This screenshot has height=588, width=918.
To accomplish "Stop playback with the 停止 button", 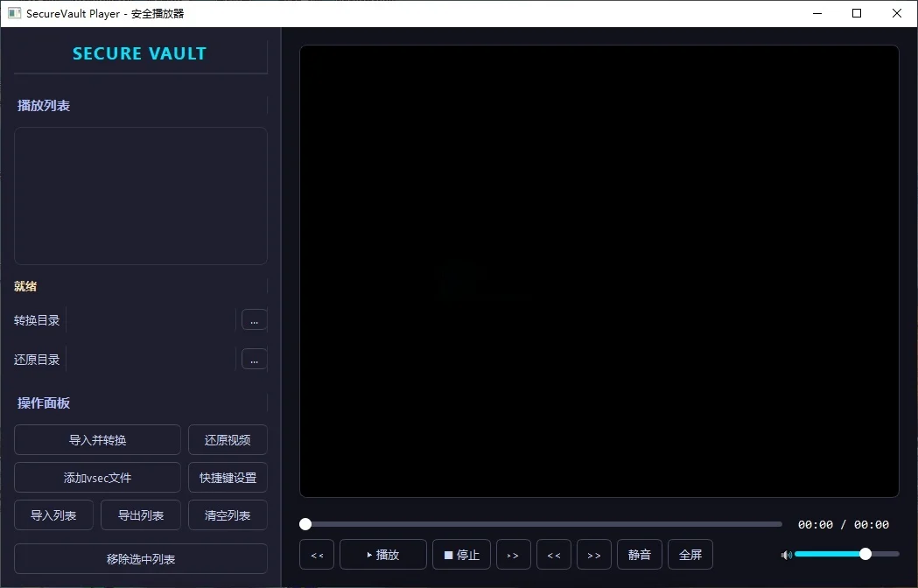I will (x=461, y=555).
